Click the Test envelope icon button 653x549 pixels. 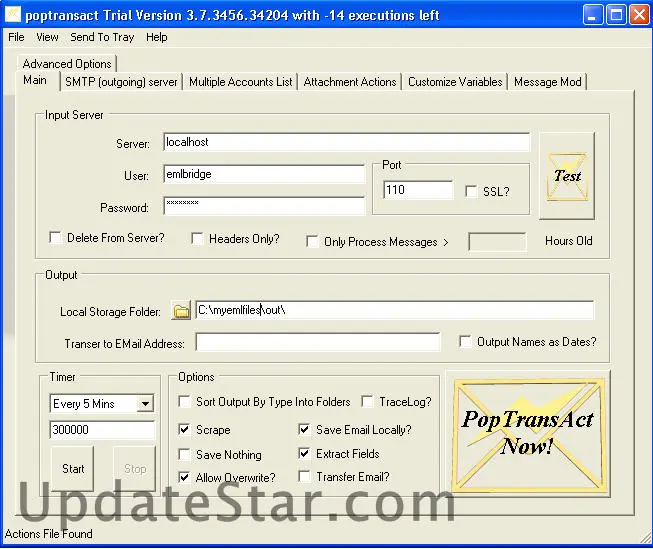coord(567,176)
